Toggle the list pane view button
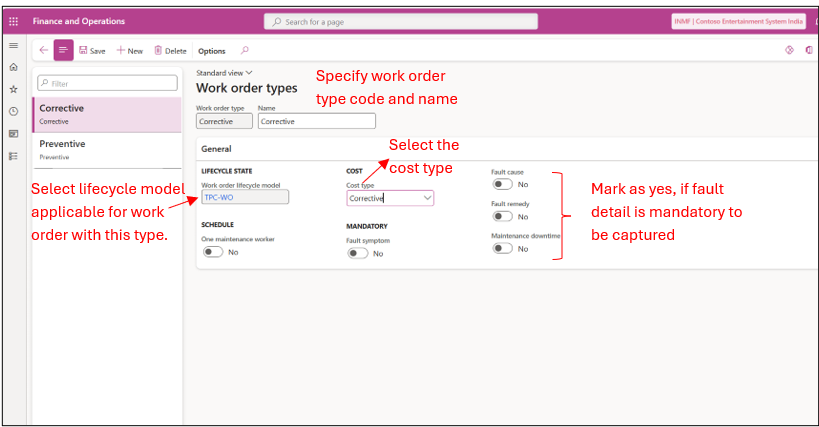Image resolution: width=819 pixels, height=427 pixels. 63,51
